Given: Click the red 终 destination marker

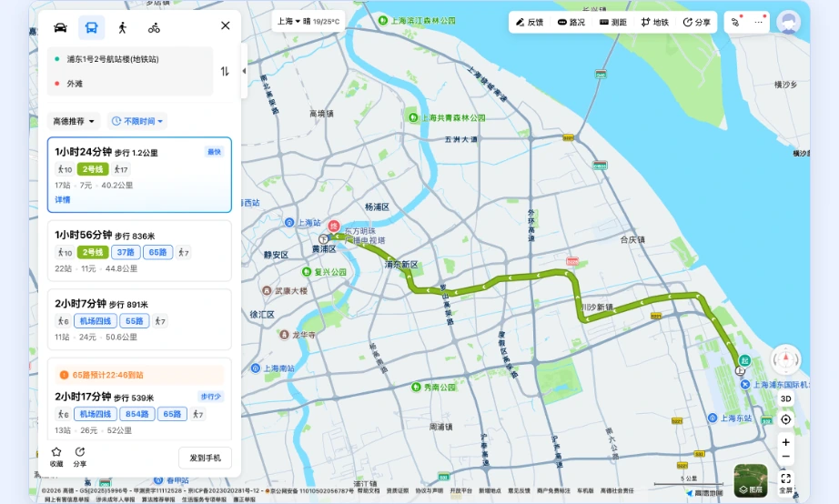Looking at the screenshot, I should click(334, 226).
